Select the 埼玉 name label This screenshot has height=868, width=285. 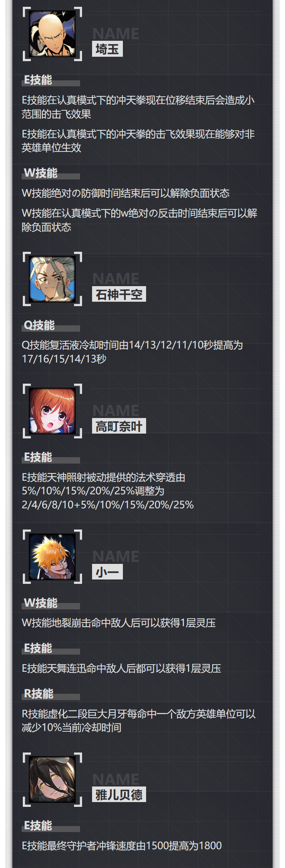[107, 49]
